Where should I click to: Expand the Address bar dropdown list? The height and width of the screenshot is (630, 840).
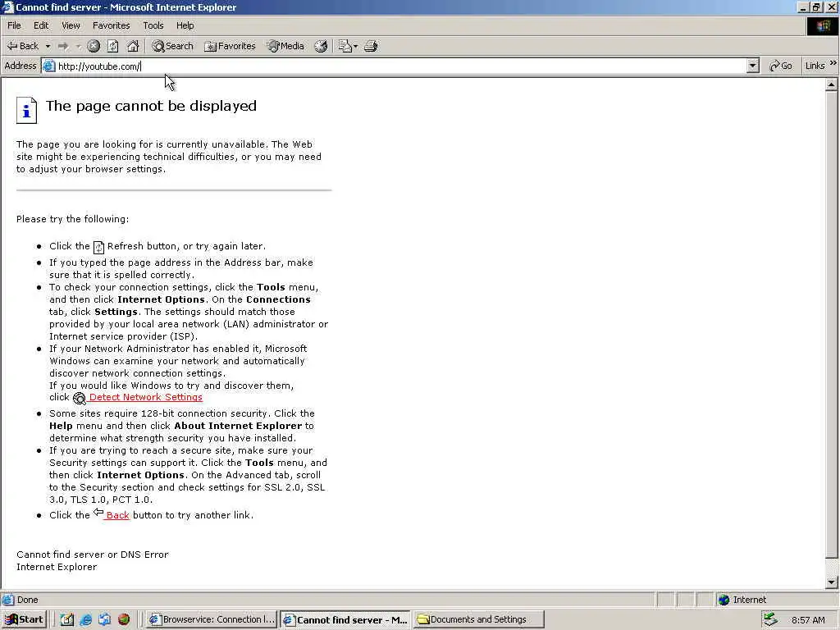(753, 66)
